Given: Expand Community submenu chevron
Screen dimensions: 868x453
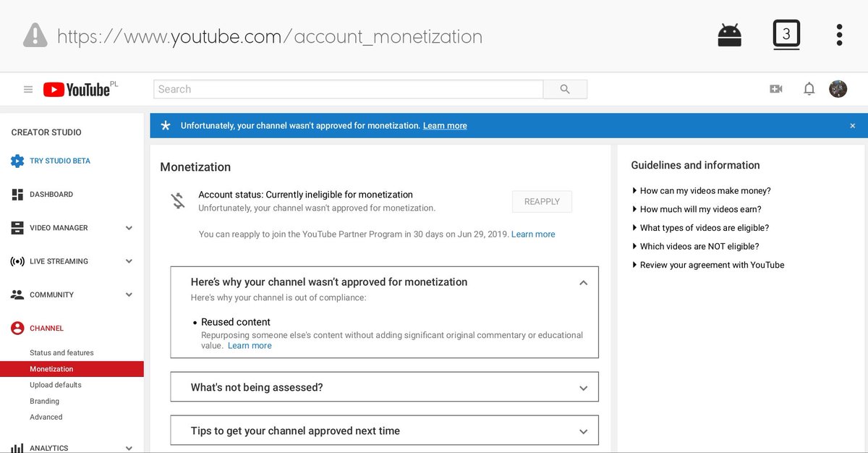Looking at the screenshot, I should pos(129,295).
